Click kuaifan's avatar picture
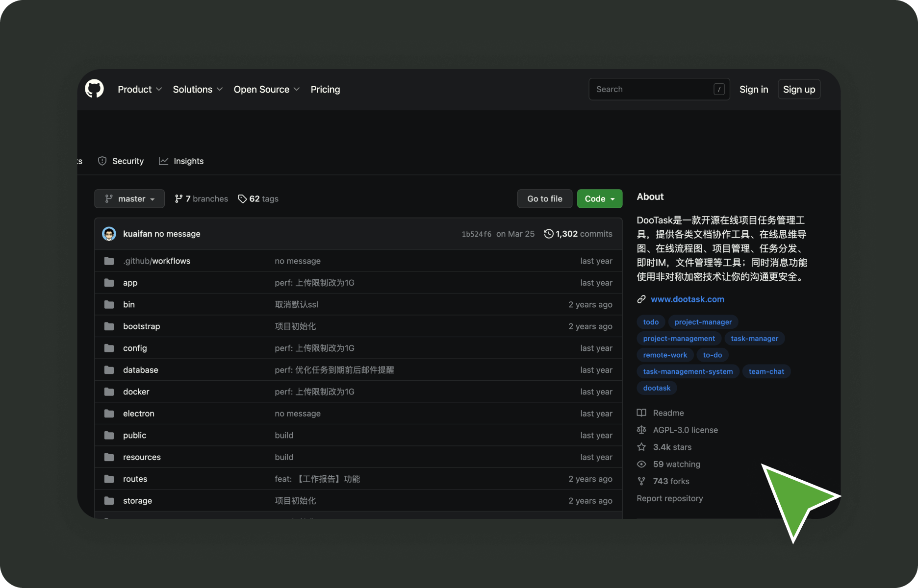Image resolution: width=918 pixels, height=588 pixels. click(109, 234)
